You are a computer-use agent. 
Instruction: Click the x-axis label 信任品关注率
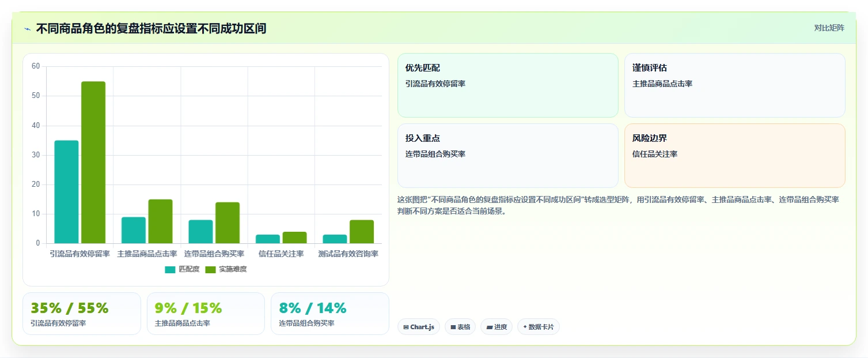click(x=281, y=254)
